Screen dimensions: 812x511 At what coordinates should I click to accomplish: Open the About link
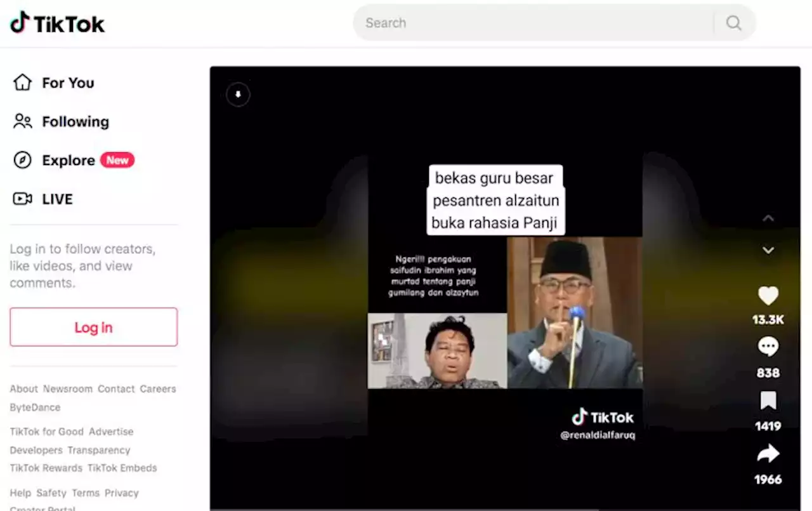23,388
